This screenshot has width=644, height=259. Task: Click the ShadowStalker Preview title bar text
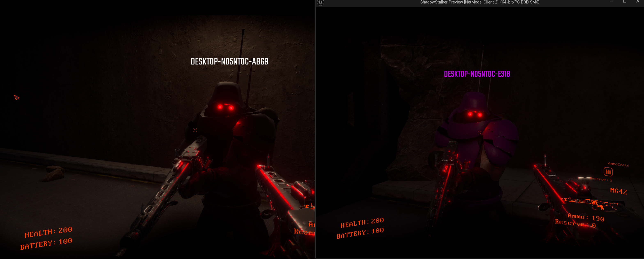pyautogui.click(x=479, y=2)
